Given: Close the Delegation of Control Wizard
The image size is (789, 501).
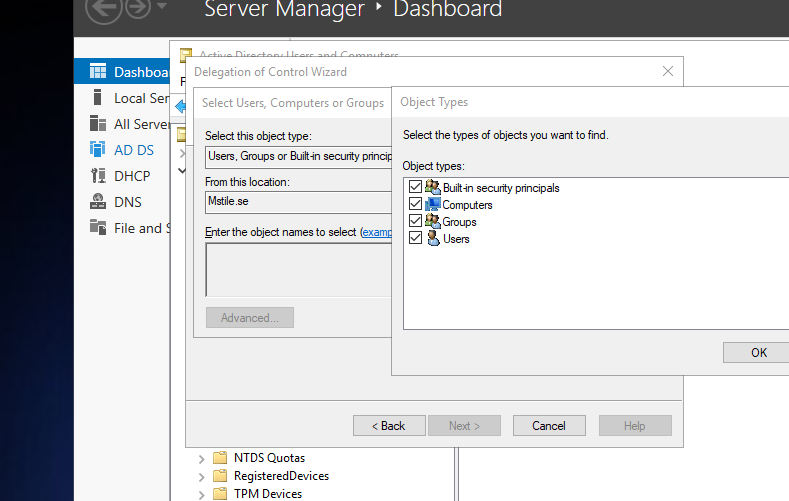Looking at the screenshot, I should 668,71.
